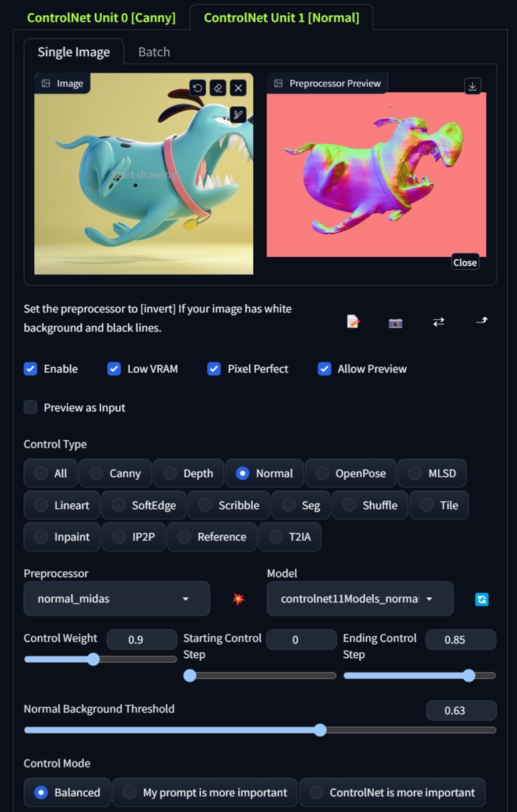Expand the Model dropdown showing controlnet11Models_normal
This screenshot has height=812, width=517.
tap(360, 598)
